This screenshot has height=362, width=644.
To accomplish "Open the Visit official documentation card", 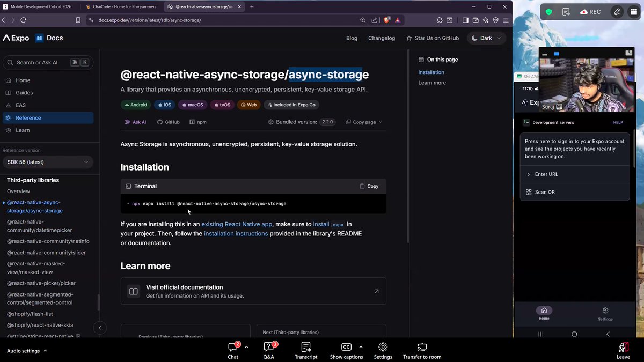I will [253, 291].
